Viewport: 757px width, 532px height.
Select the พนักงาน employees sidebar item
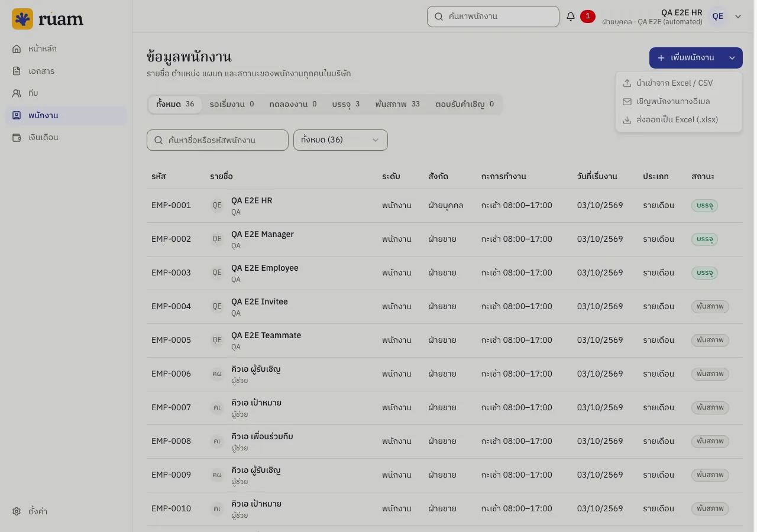click(66, 115)
